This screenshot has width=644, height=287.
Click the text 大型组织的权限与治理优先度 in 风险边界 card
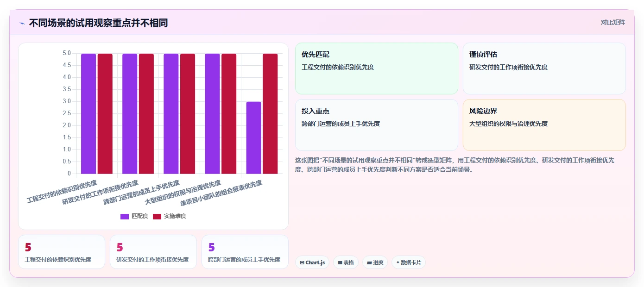click(508, 124)
